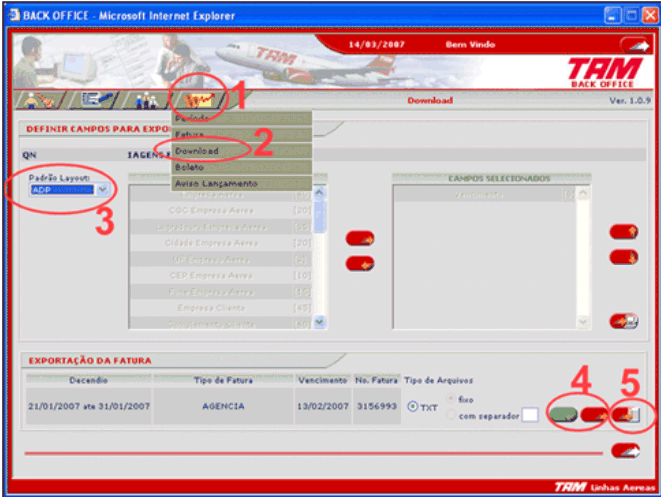Open the chart reports toolbar icon
The image size is (661, 497).
pos(200,100)
